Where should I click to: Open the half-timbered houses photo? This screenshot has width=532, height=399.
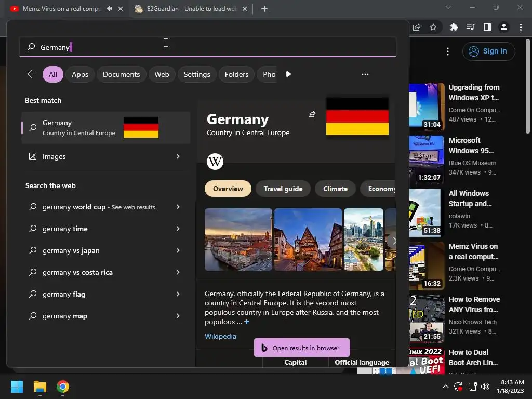pos(308,240)
